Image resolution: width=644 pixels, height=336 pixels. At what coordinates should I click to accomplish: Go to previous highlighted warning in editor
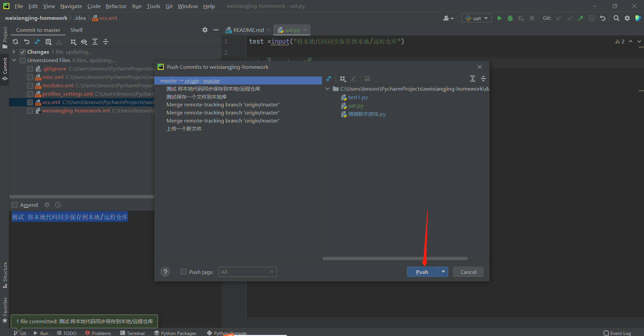click(631, 41)
